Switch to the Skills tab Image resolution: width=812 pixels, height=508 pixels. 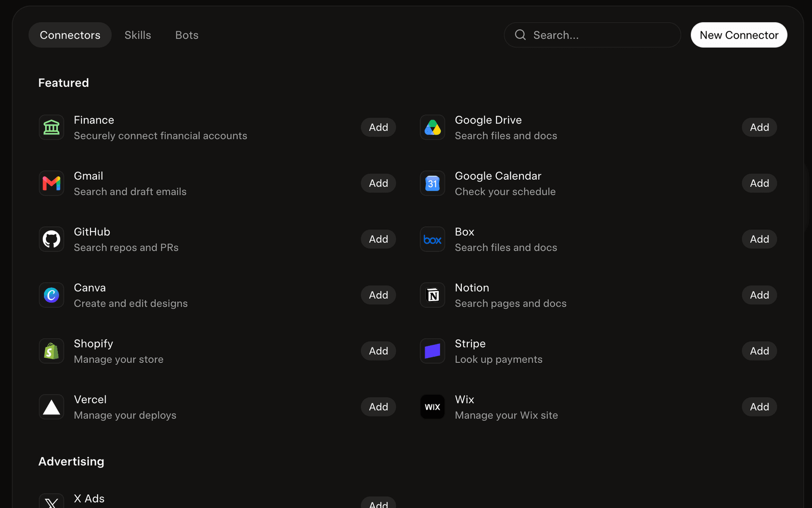(138, 35)
